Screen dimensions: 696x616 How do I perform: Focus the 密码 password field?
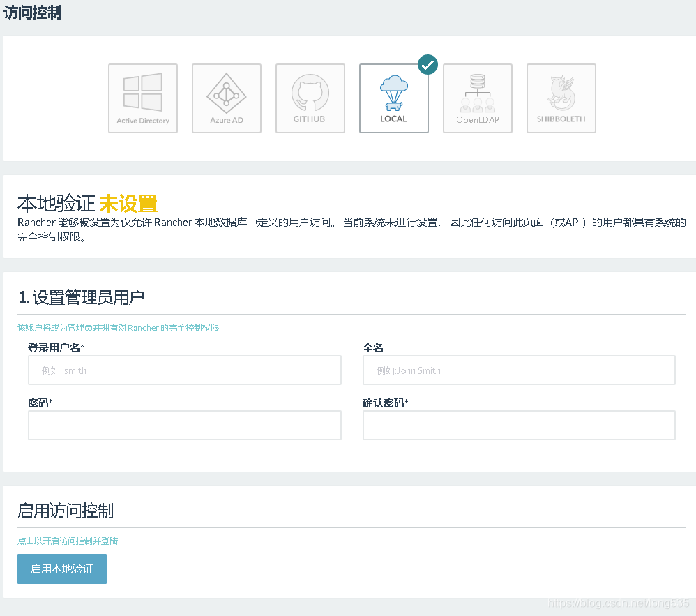[185, 425]
